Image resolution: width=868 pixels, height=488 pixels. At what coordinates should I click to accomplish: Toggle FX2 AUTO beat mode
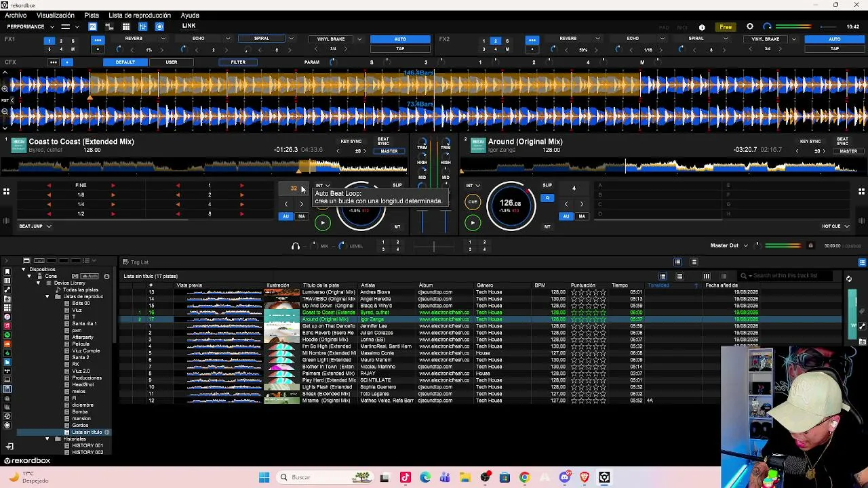835,39
